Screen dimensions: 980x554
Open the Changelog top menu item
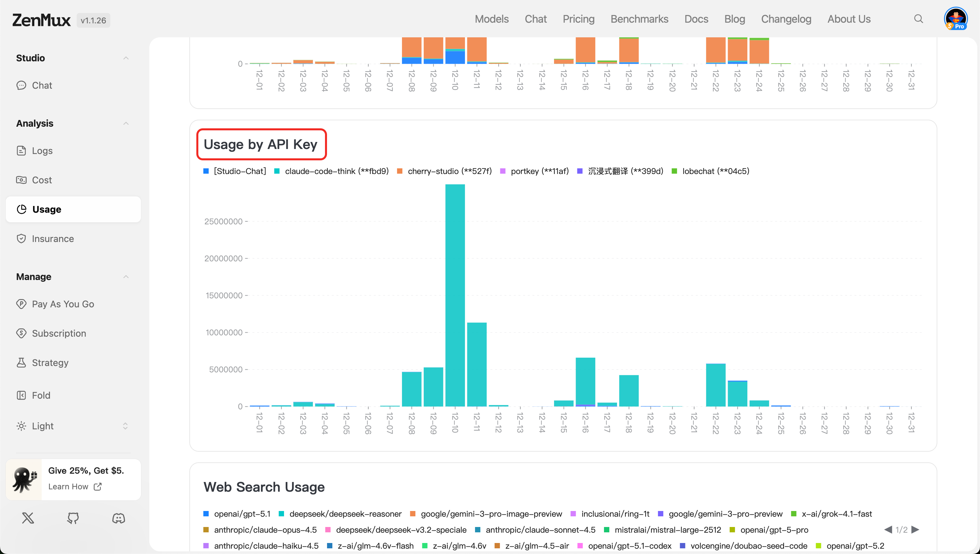pyautogui.click(x=786, y=19)
